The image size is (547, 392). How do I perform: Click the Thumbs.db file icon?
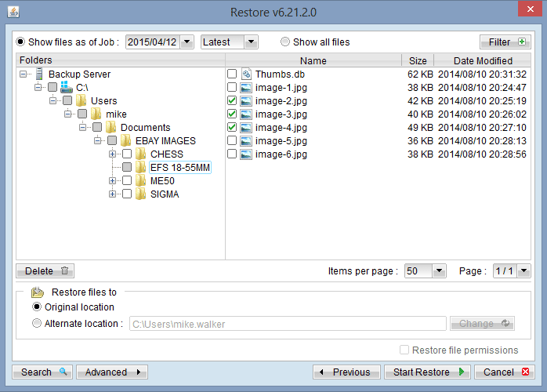click(x=246, y=74)
